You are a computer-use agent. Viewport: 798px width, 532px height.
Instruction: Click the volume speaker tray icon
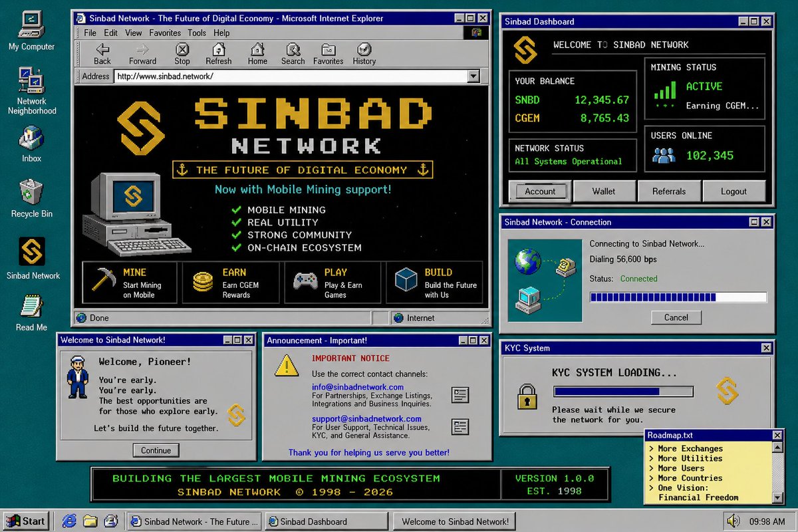733,521
